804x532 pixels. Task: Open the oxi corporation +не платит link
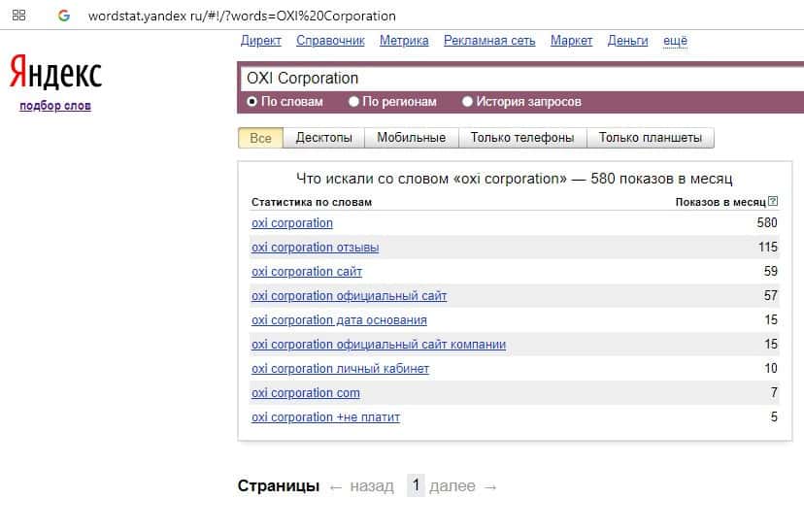[325, 417]
